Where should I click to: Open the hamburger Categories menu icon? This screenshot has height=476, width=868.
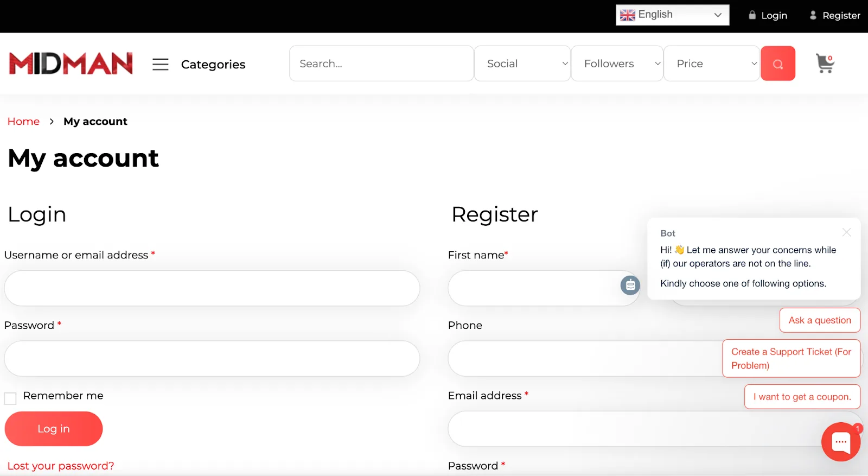(x=160, y=64)
